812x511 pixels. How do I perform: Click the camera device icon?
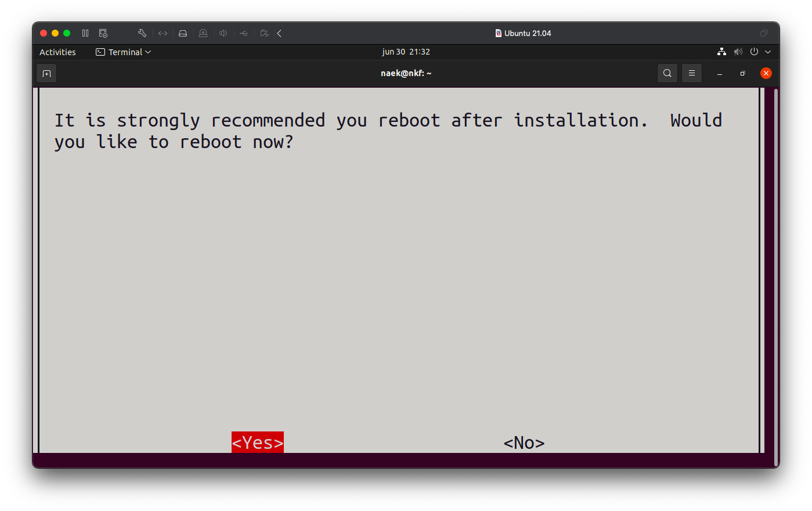tap(203, 33)
